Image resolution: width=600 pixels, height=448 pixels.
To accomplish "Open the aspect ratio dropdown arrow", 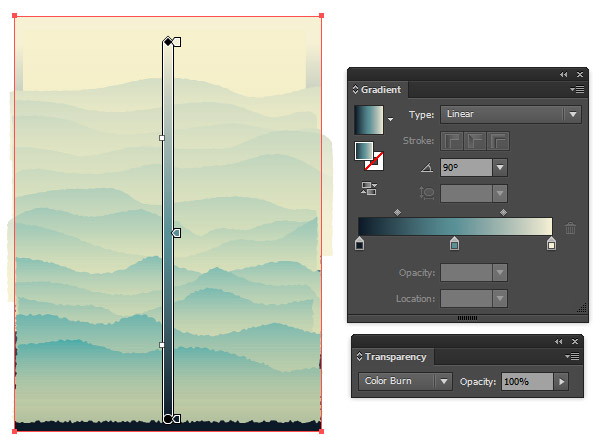I will coord(500,194).
